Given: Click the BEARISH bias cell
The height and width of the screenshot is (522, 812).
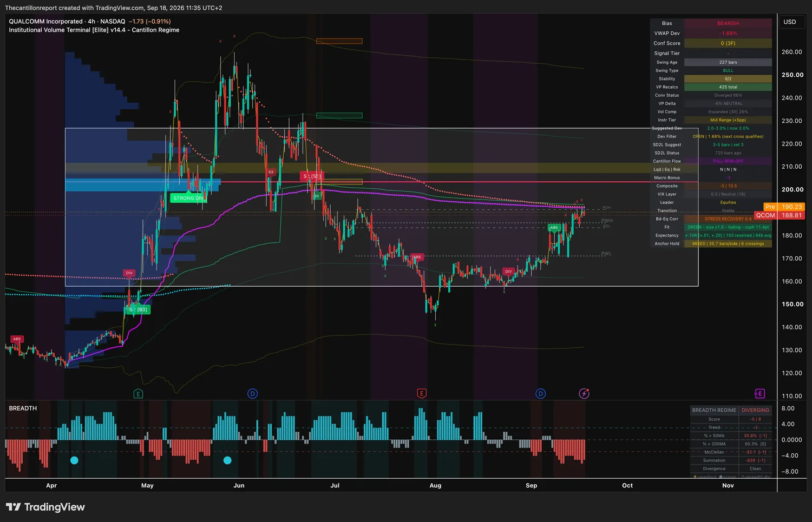Looking at the screenshot, I should pos(728,23).
